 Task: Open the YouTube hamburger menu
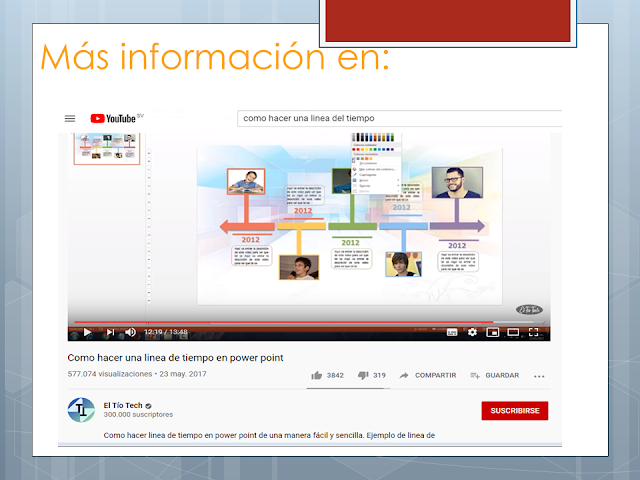point(70,119)
